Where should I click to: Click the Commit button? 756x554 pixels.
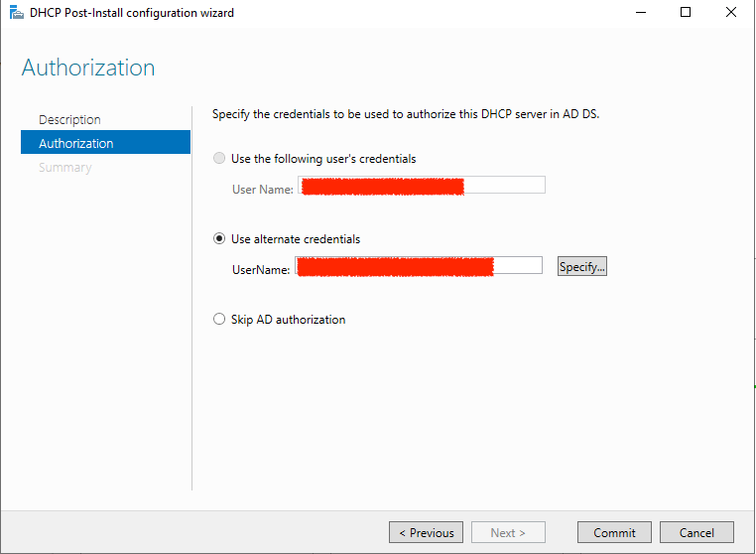[614, 533]
